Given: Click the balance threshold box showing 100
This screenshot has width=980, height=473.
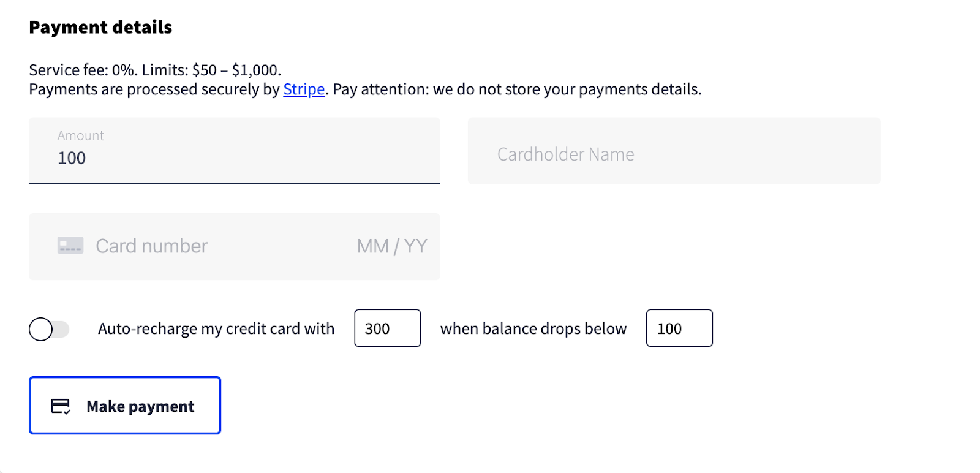Looking at the screenshot, I should point(679,328).
